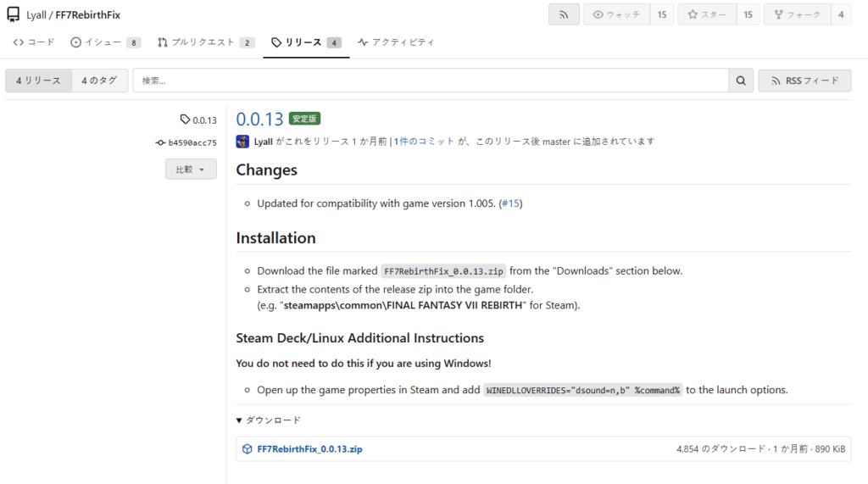This screenshot has width=868, height=484.
Task: Open the Lyall owner link
Action: [x=36, y=15]
